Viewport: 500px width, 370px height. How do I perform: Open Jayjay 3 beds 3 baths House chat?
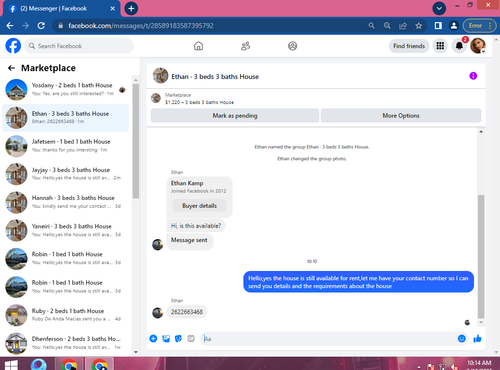(65, 174)
